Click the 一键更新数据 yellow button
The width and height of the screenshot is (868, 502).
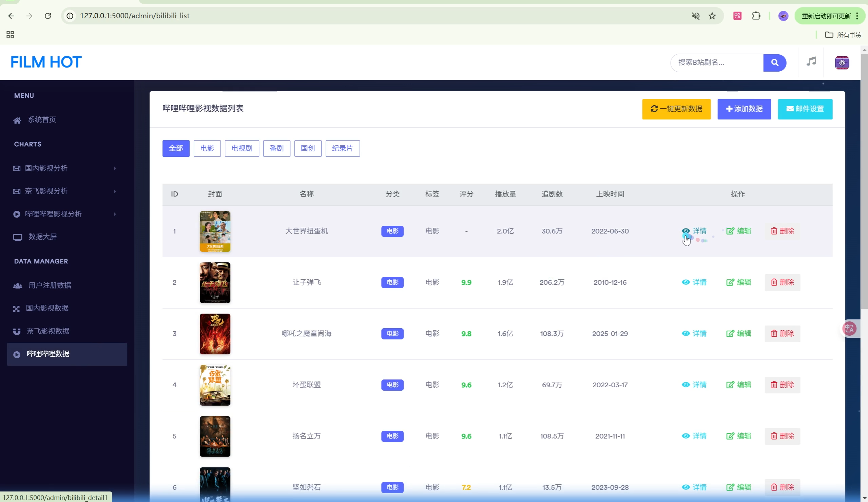pyautogui.click(x=676, y=109)
